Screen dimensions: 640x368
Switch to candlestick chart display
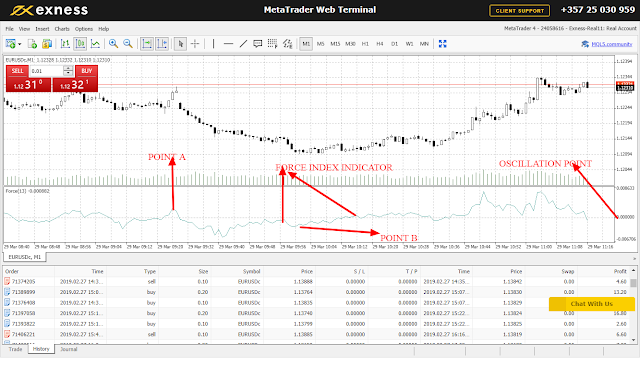pyautogui.click(x=80, y=44)
